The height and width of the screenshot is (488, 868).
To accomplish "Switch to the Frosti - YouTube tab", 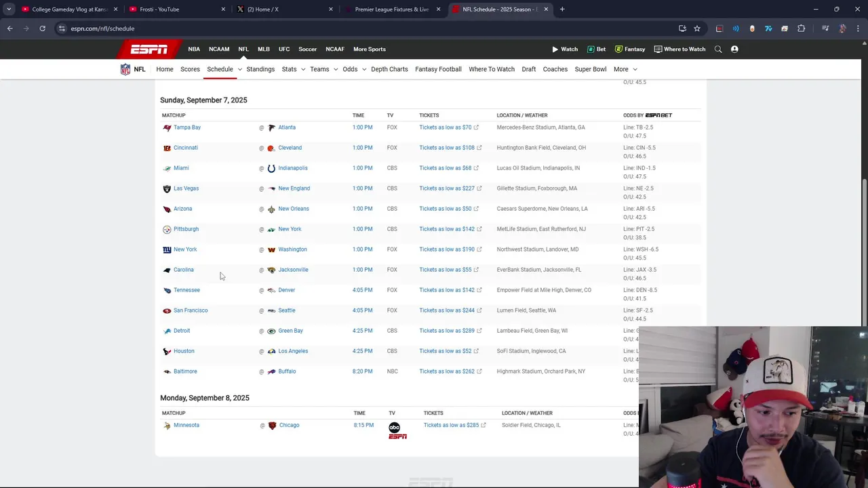I will (x=176, y=9).
